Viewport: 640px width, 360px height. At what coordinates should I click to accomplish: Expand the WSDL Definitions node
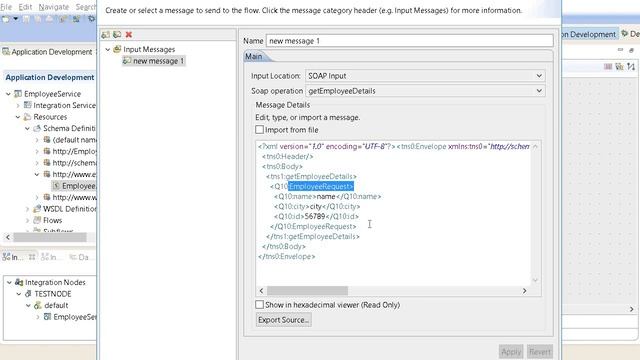click(x=27, y=209)
